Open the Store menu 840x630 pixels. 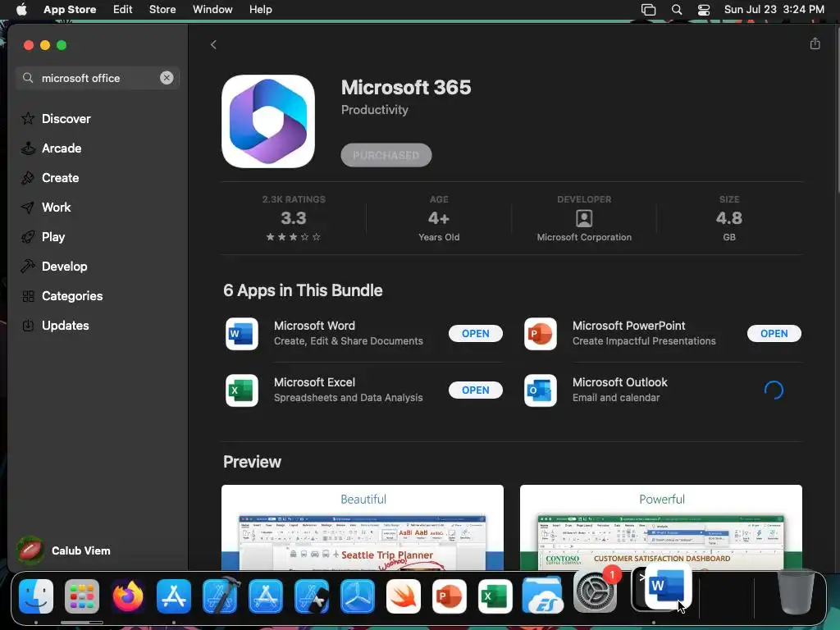[162, 9]
